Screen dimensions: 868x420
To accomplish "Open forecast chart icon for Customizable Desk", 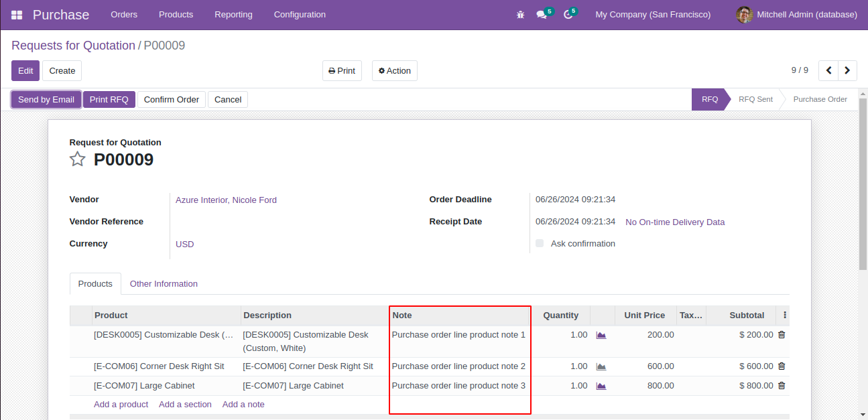I will tap(601, 335).
